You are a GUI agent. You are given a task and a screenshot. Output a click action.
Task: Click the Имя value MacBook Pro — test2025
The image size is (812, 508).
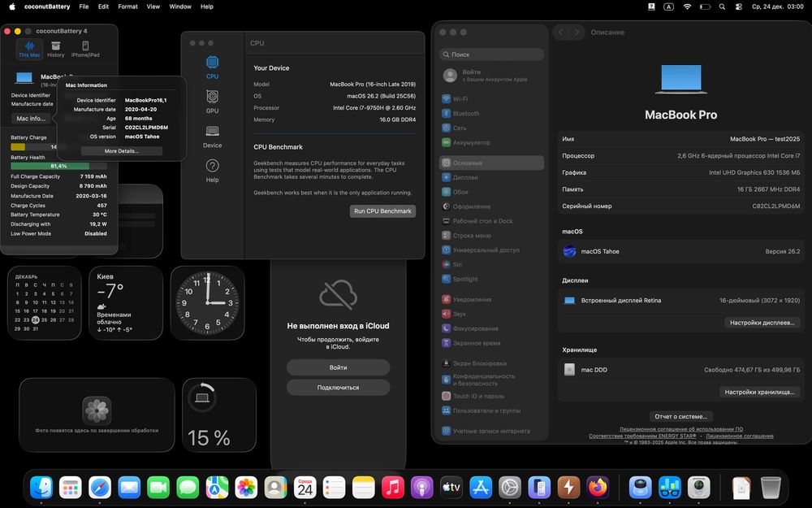tap(764, 139)
